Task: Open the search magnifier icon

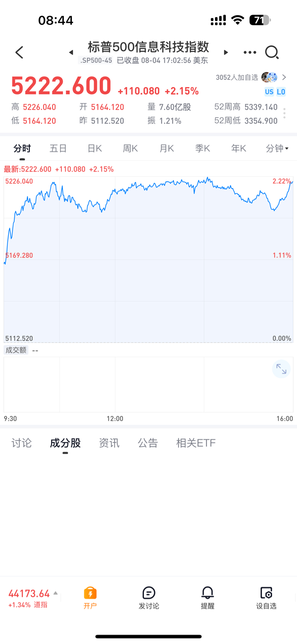Action: click(x=272, y=52)
